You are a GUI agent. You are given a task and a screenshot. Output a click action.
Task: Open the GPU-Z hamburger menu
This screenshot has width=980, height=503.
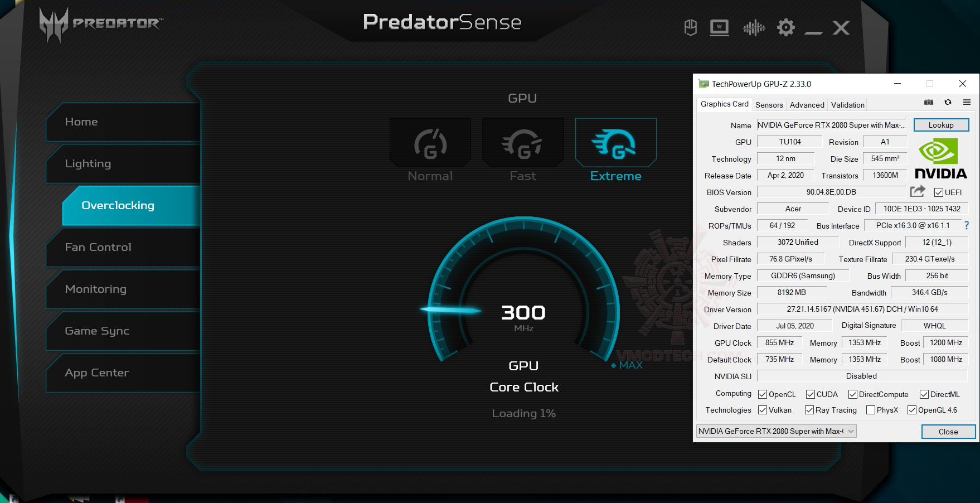pyautogui.click(x=967, y=103)
